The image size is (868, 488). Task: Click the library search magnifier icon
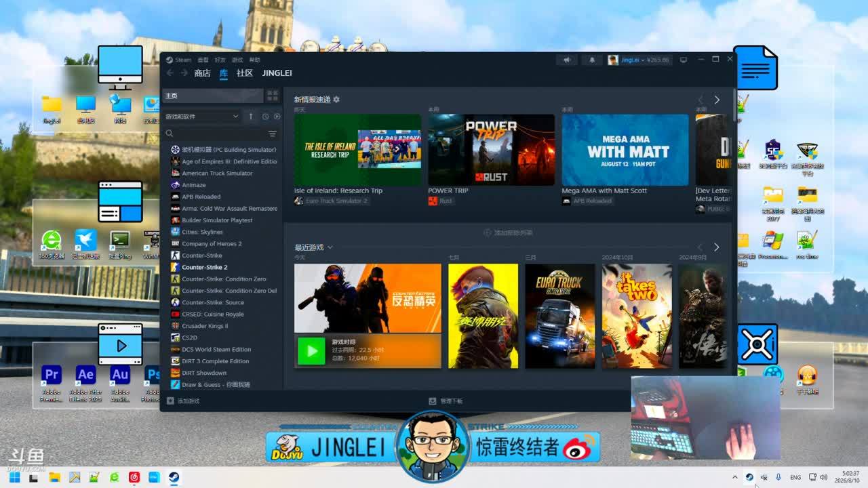click(x=170, y=134)
